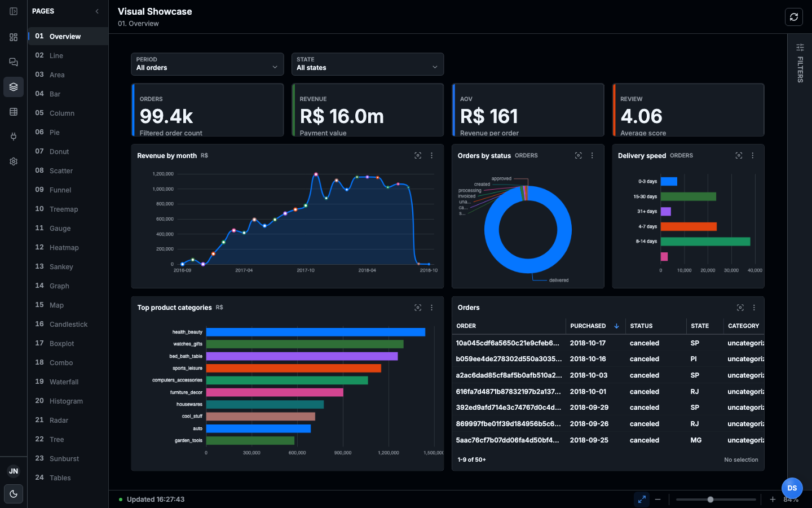This screenshot has height=508, width=812.
Task: Open Delivery speed options menu
Action: (x=753, y=156)
